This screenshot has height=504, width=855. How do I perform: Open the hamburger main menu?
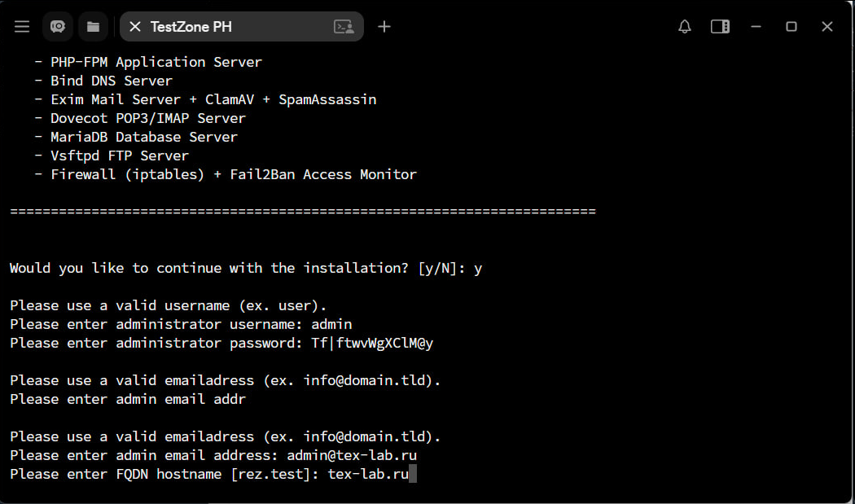point(22,27)
